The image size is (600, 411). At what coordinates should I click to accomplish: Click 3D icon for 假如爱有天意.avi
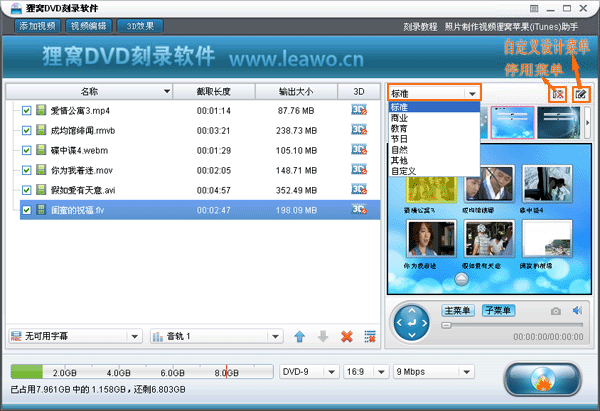point(359,189)
